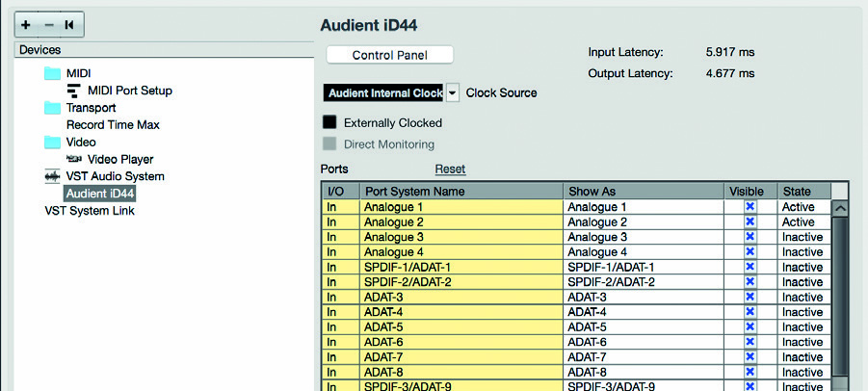
Task: Select VST System Link entry
Action: point(90,211)
